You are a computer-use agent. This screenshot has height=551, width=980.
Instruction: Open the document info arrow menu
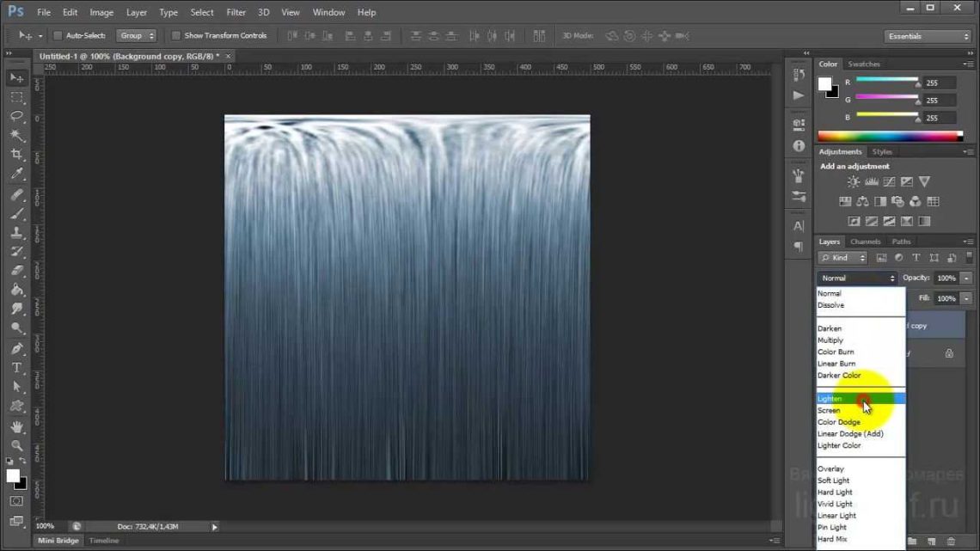[x=214, y=527]
